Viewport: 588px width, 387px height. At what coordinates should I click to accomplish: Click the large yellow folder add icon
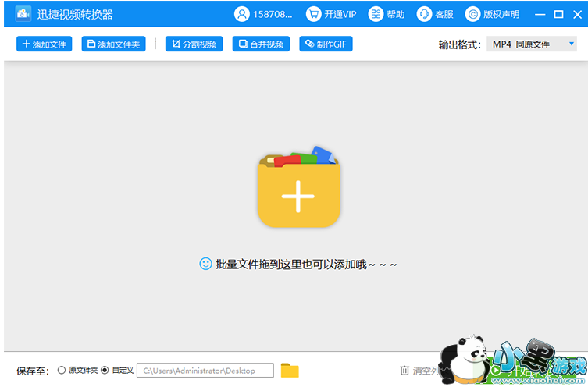tap(298, 187)
